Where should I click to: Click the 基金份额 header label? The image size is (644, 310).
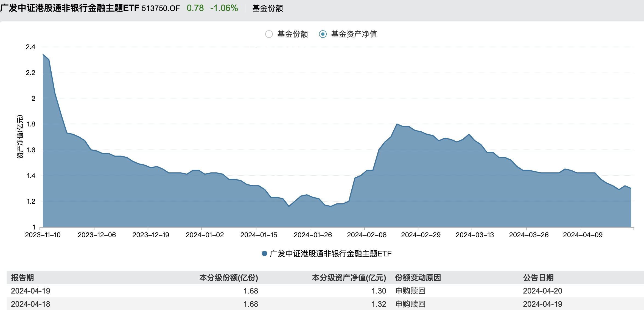[267, 8]
